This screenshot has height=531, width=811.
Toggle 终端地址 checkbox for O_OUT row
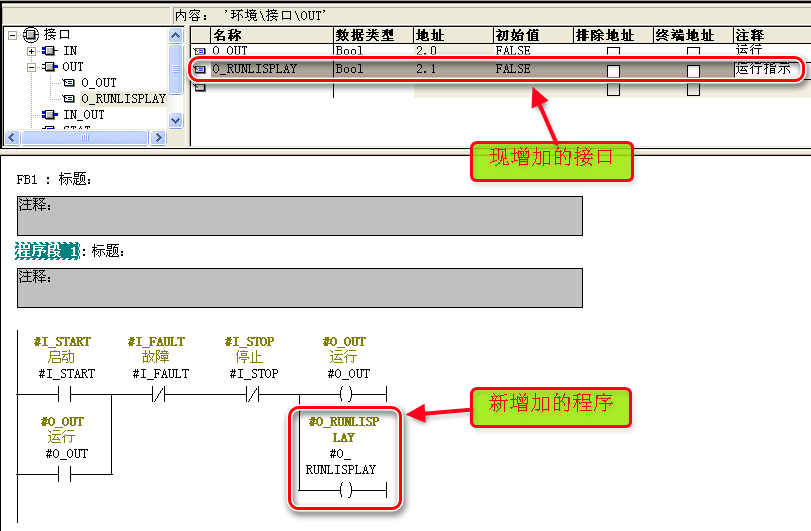[x=693, y=51]
